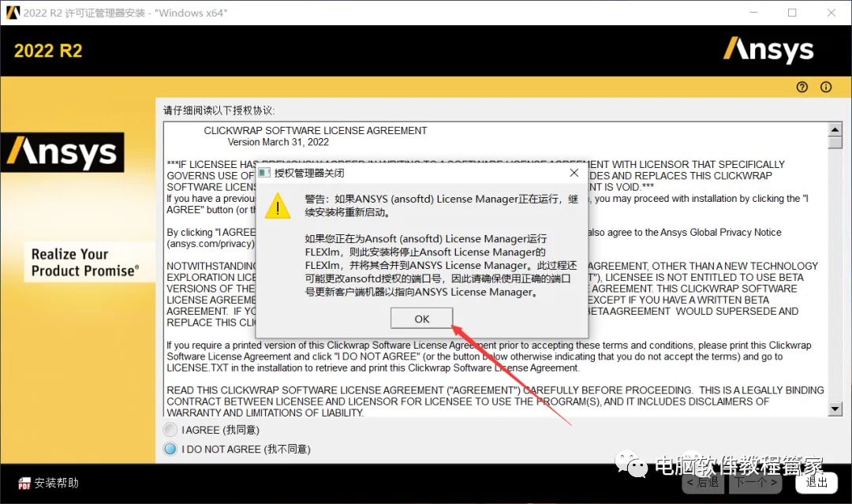Image resolution: width=852 pixels, height=504 pixels.
Task: Click the small icon in dialog title bar
Action: coord(264,173)
